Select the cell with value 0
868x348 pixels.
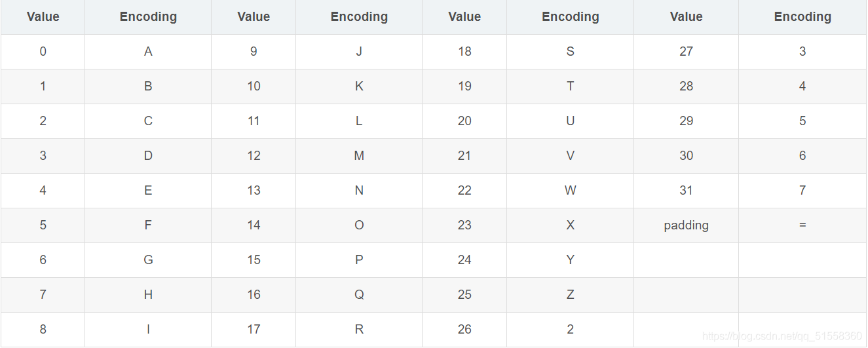pos(43,52)
